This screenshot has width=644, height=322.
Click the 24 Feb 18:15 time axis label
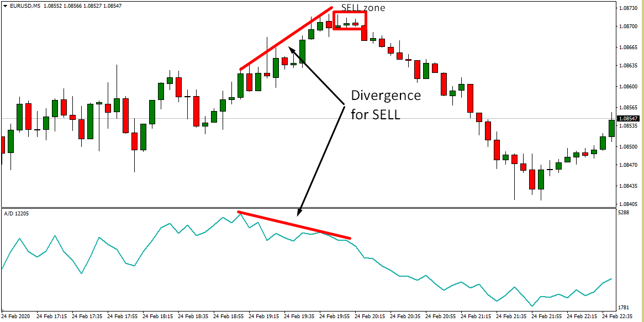158,317
